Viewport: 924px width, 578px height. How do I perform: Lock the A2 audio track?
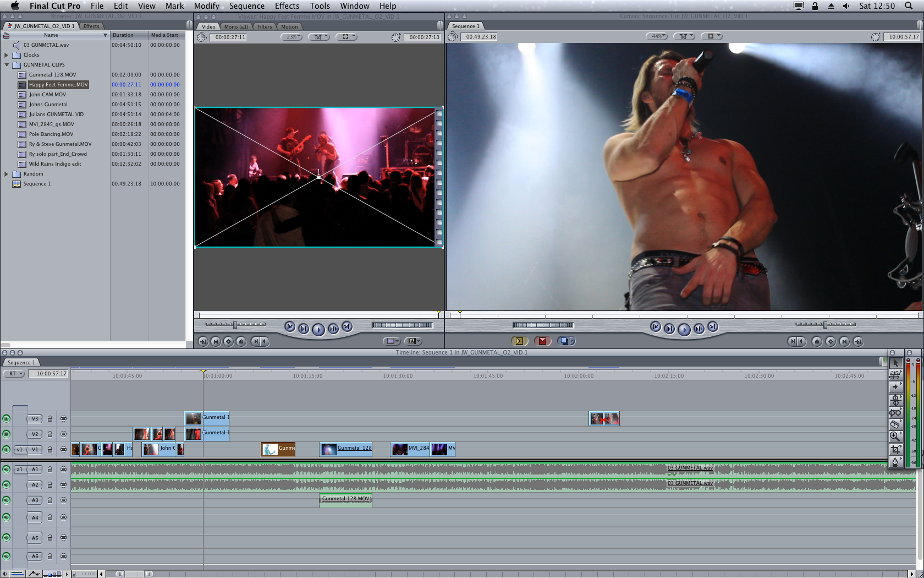pyautogui.click(x=50, y=485)
